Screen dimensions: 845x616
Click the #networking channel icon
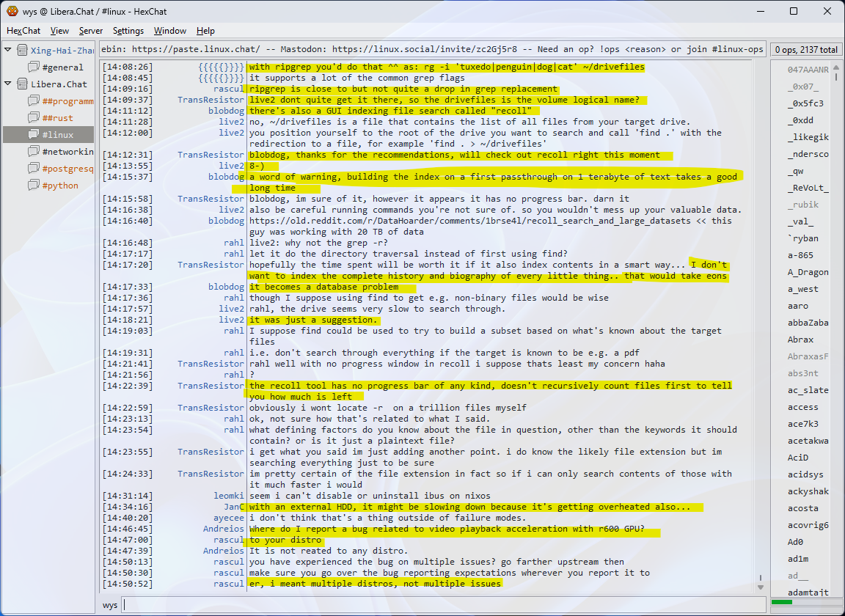[34, 152]
